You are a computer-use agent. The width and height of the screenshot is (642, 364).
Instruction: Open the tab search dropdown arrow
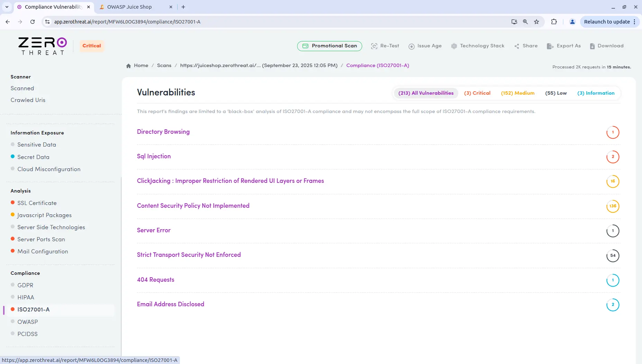pyautogui.click(x=7, y=7)
